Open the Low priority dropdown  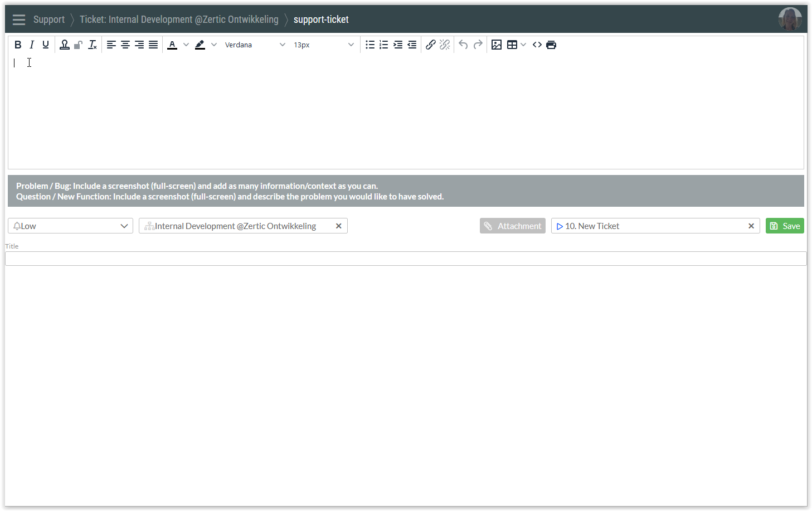[x=70, y=226]
